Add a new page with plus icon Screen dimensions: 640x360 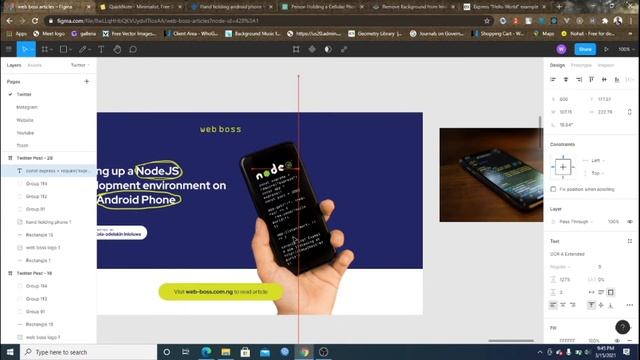(87, 82)
